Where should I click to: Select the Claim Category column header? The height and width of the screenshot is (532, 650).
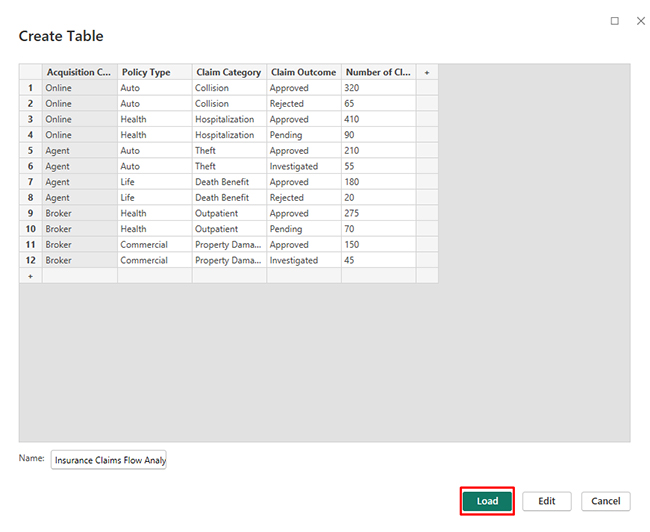click(x=229, y=72)
